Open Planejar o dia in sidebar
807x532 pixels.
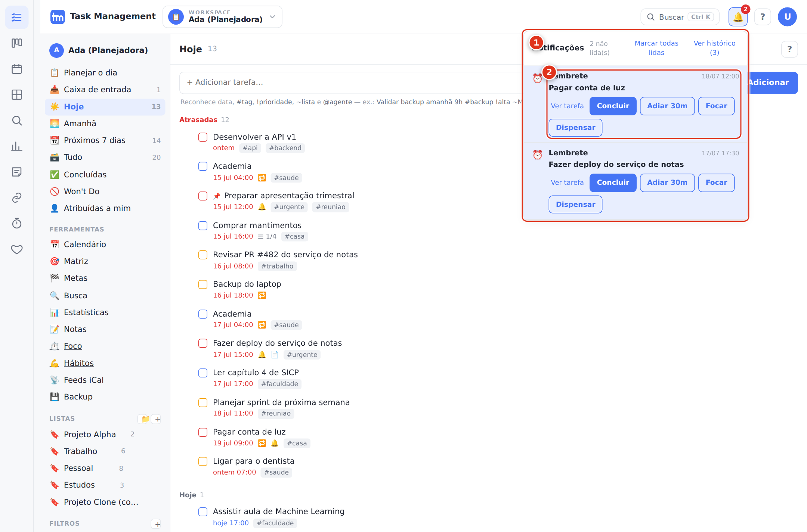click(x=105, y=73)
